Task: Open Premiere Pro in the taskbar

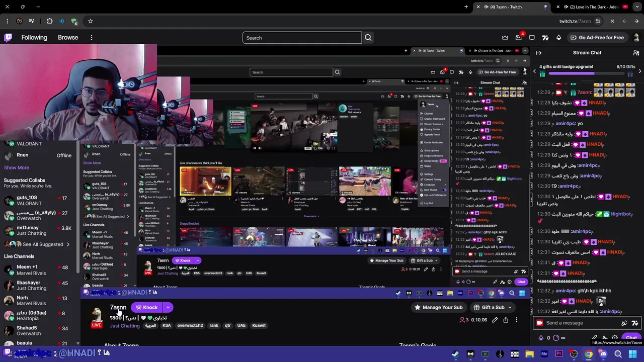Action: [559, 354]
